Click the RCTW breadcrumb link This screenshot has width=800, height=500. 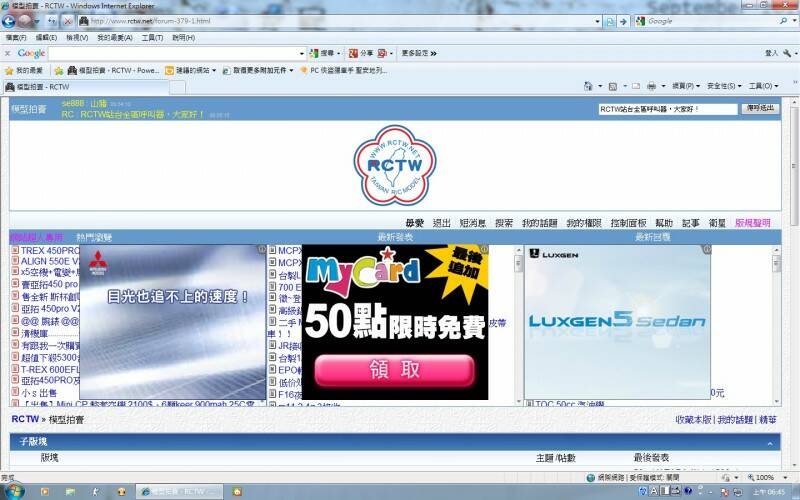(x=25, y=419)
